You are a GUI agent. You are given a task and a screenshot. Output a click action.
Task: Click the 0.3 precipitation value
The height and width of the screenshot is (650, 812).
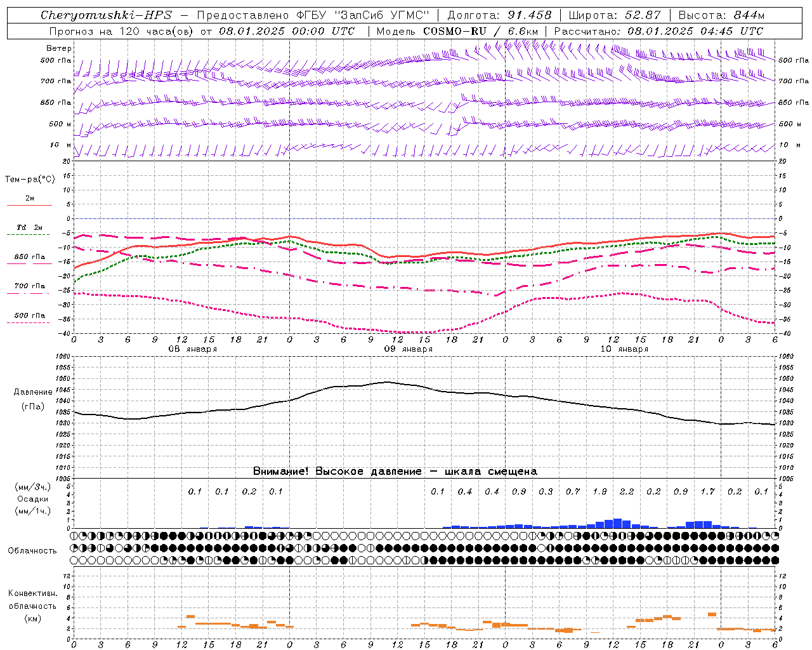tap(546, 492)
